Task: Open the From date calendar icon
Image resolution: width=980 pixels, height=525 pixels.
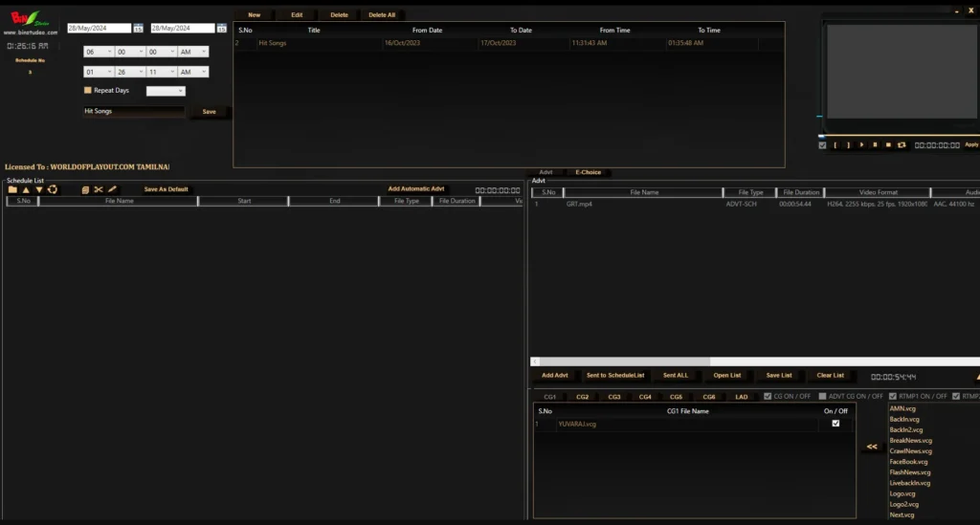Action: [138, 28]
